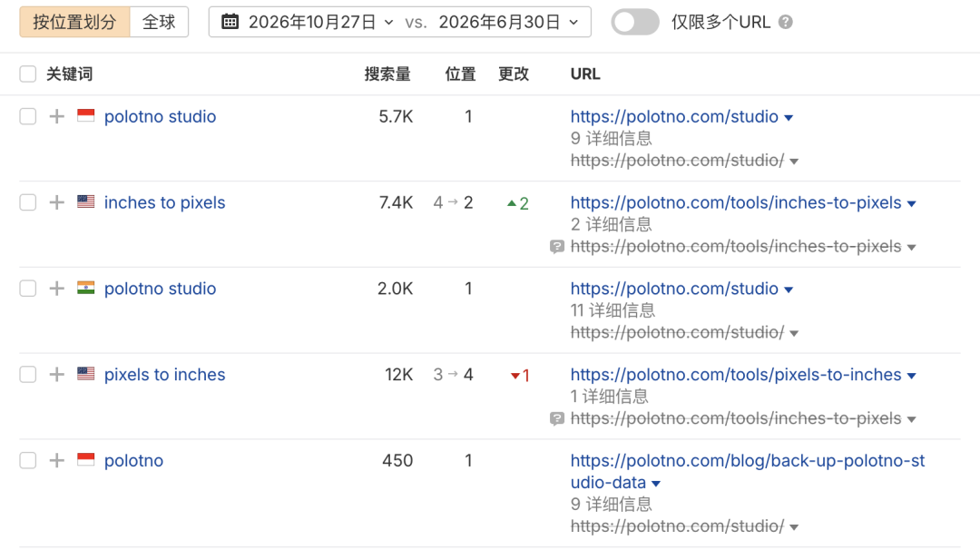Tick checkbox for polotno studio 2.0K row
Screen dimensions: 980x550
tap(27, 289)
